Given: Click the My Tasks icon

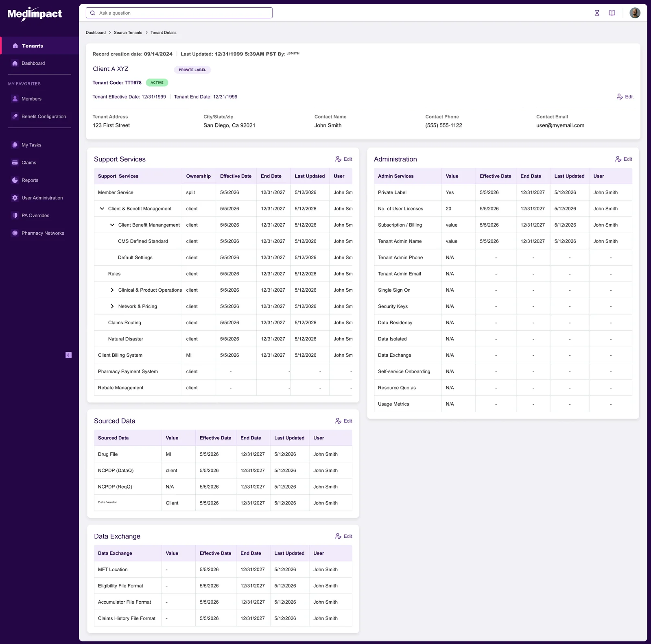Looking at the screenshot, I should coord(15,145).
